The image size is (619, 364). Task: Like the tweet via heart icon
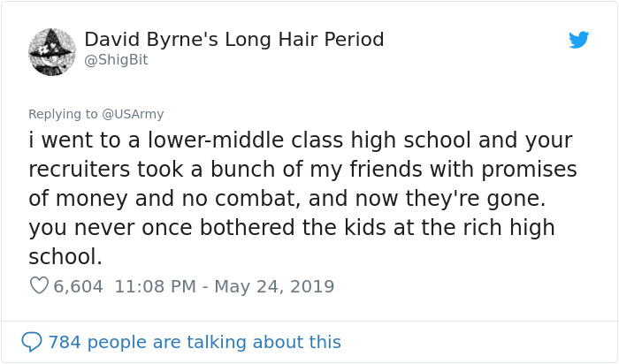coord(39,286)
